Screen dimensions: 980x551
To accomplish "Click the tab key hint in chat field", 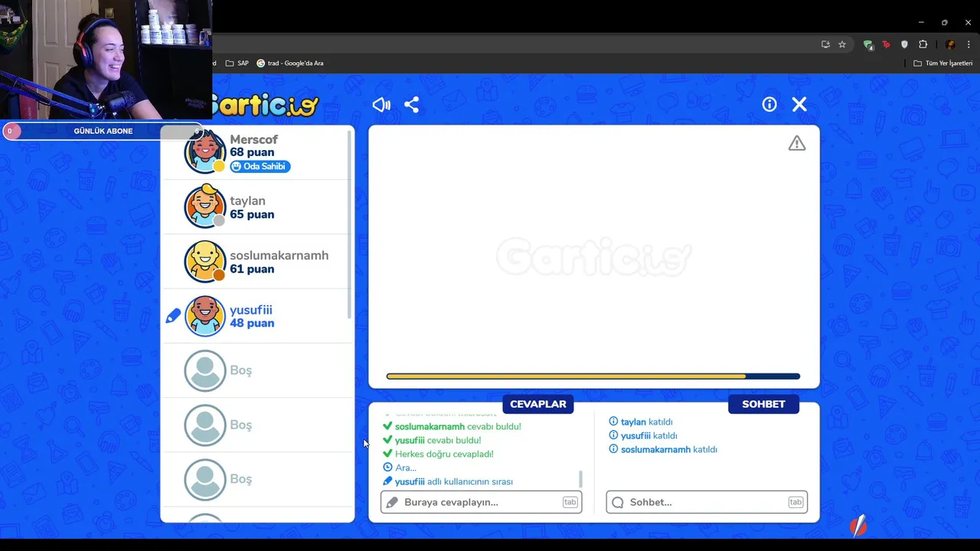I will coord(795,502).
